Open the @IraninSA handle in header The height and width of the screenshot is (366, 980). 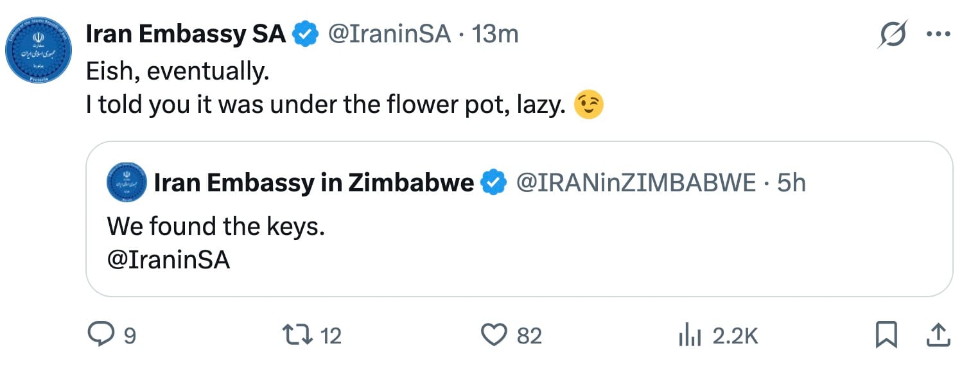[389, 35]
